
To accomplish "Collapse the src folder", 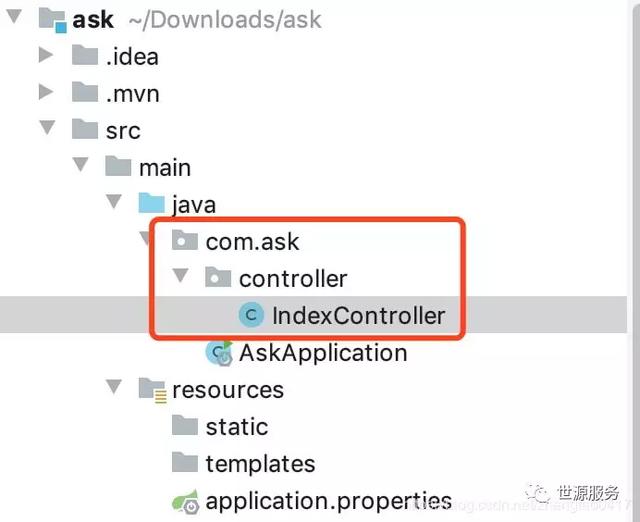I will (46, 130).
